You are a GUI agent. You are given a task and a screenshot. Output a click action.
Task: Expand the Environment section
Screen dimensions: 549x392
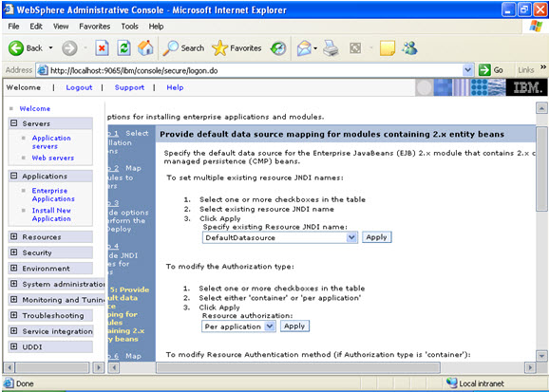point(13,268)
